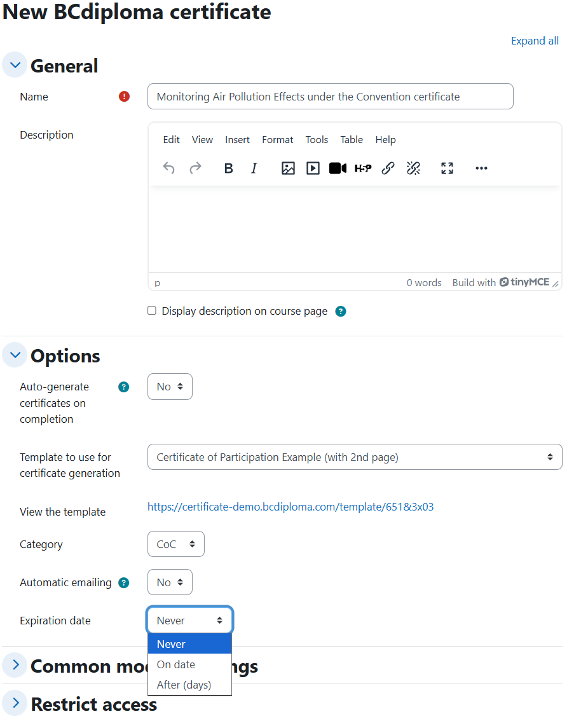588x721 pixels.
Task: Grab the editor resize handle
Action: 556,284
